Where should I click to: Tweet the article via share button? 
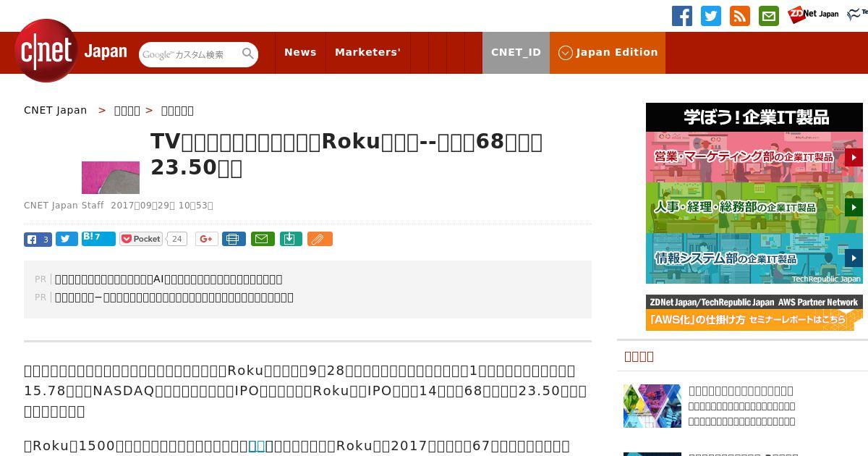67,239
